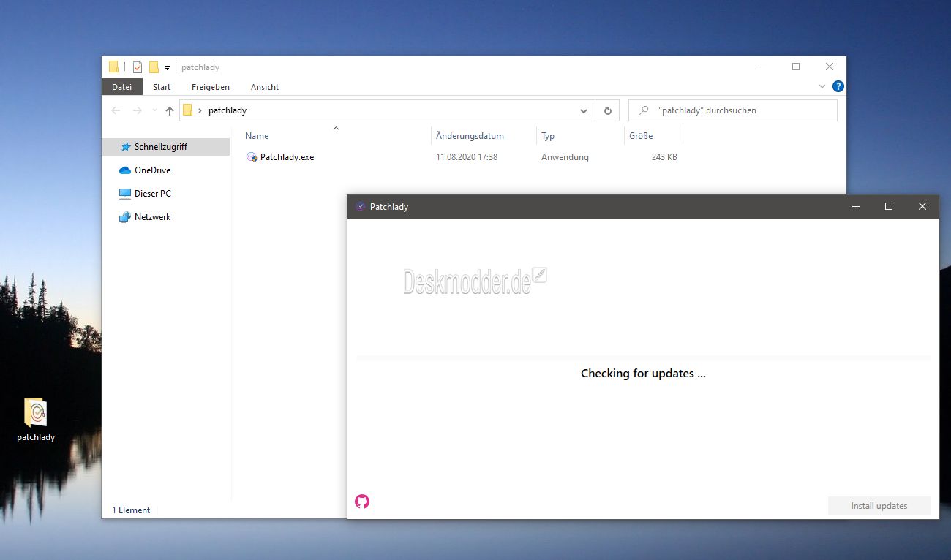Viewport: 951px width, 560px height.
Task: Open the Freigeben ribbon tab
Action: [211, 87]
